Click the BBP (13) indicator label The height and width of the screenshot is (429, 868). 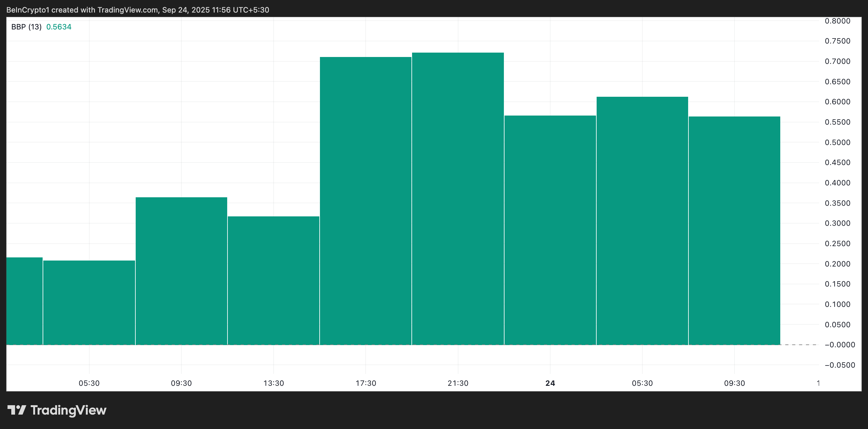pos(26,27)
